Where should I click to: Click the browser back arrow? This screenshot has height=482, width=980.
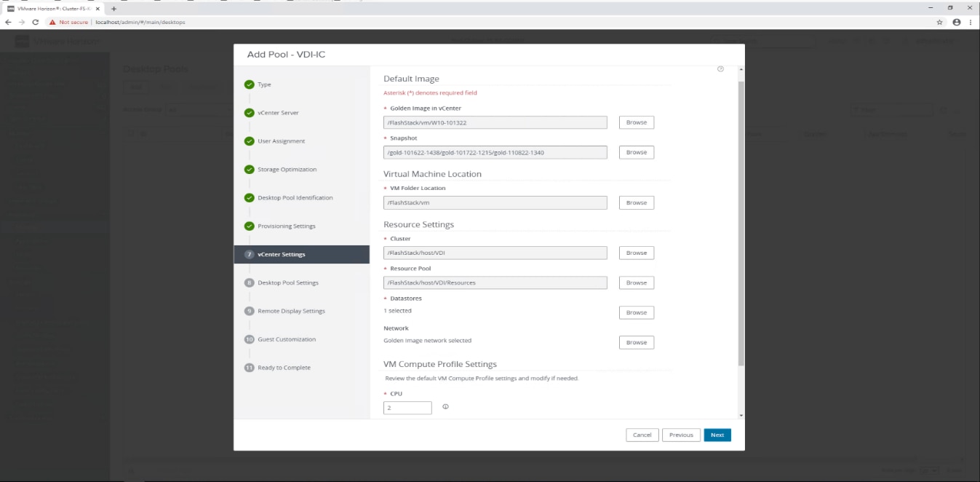click(8, 22)
